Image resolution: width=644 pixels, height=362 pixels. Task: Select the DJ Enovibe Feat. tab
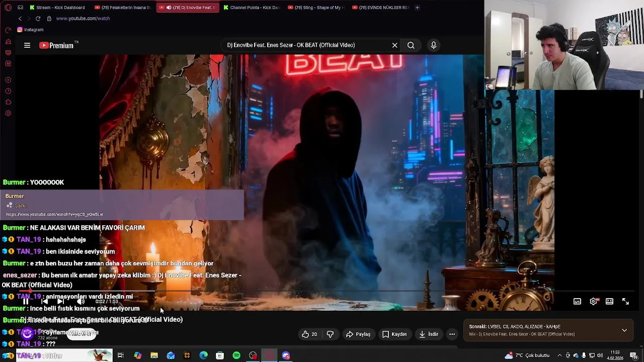click(x=188, y=8)
